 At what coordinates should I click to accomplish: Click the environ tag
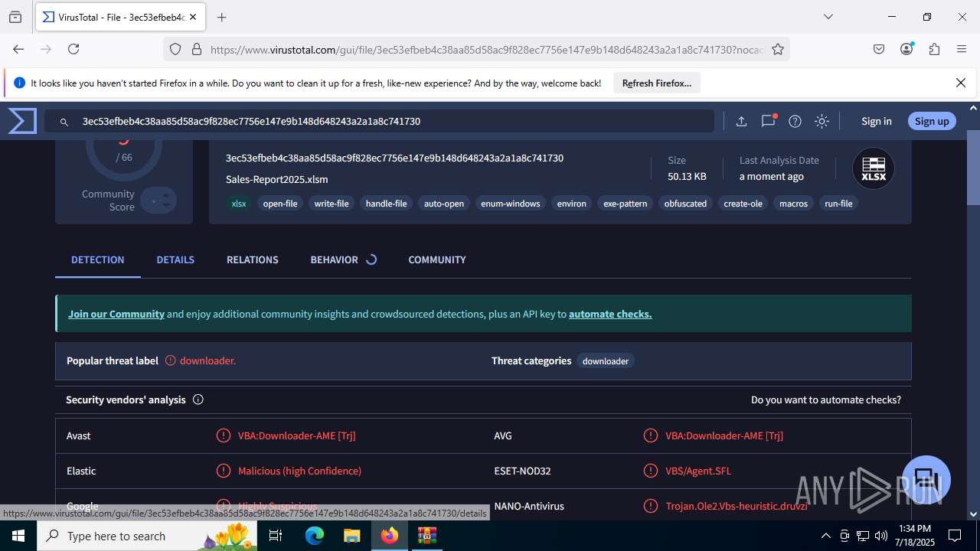click(572, 204)
